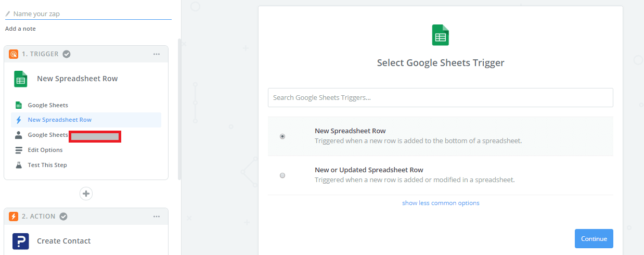644x255 pixels.
Task: Open the Test This Step item
Action: point(47,165)
